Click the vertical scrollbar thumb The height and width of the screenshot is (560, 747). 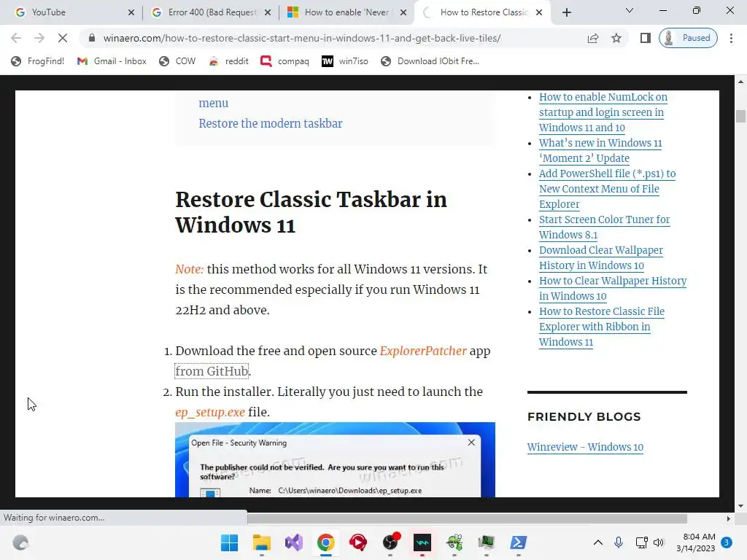(740, 116)
